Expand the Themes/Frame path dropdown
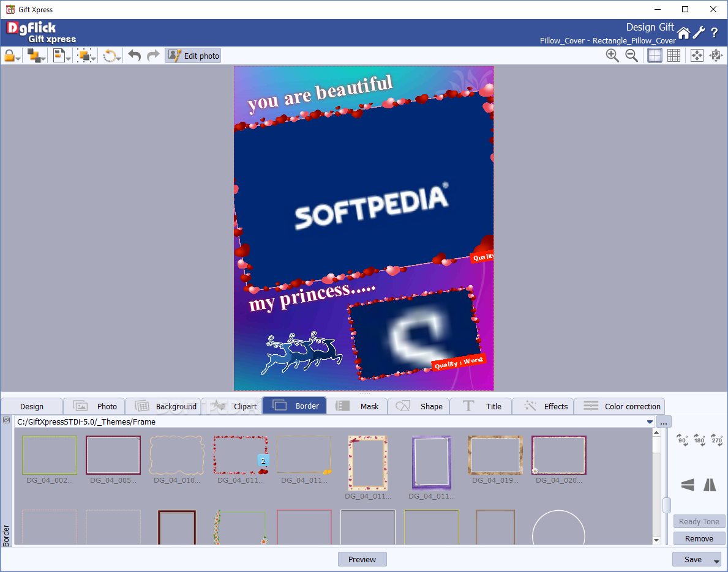 click(650, 422)
